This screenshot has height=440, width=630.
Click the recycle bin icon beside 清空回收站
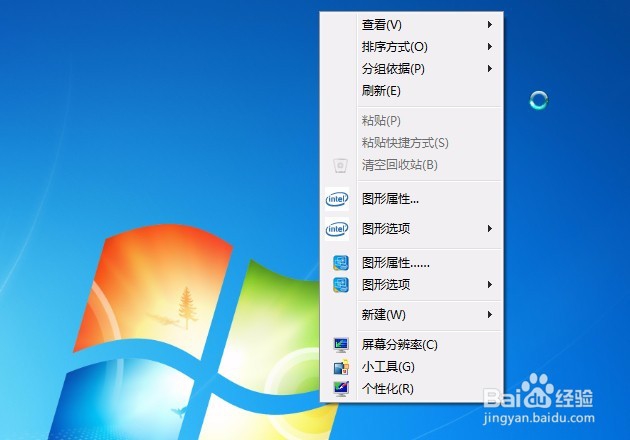click(x=340, y=165)
